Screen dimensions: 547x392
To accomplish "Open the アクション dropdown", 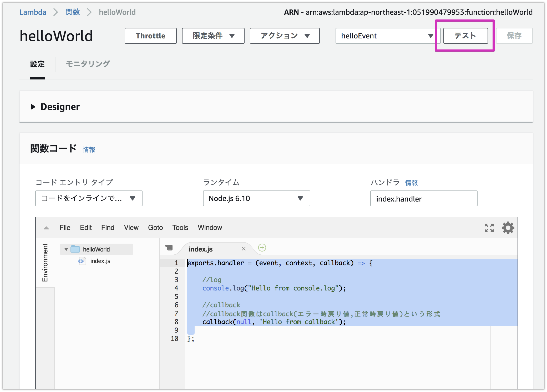I will tap(284, 36).
